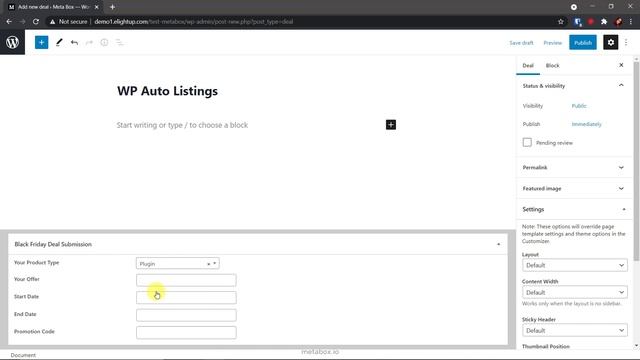
Task: Reload the page in browser
Action: point(36,22)
